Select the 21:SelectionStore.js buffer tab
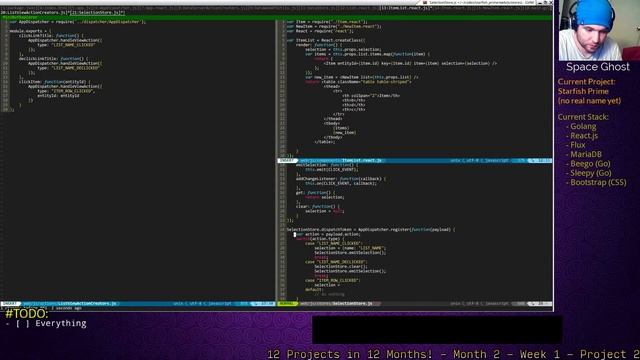Image resolution: width=640 pixels, height=360 pixels. (x=98, y=13)
